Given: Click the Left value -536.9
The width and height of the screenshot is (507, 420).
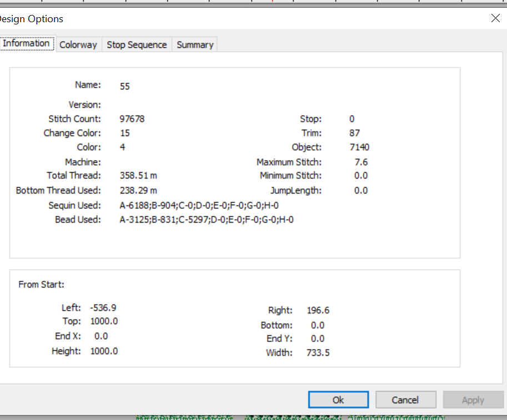Looking at the screenshot, I should coord(103,307).
